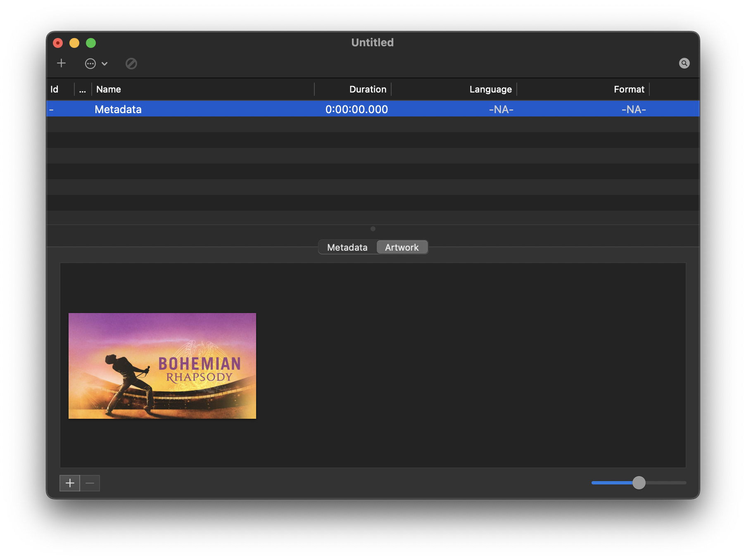Select the Metadata track row

[373, 109]
